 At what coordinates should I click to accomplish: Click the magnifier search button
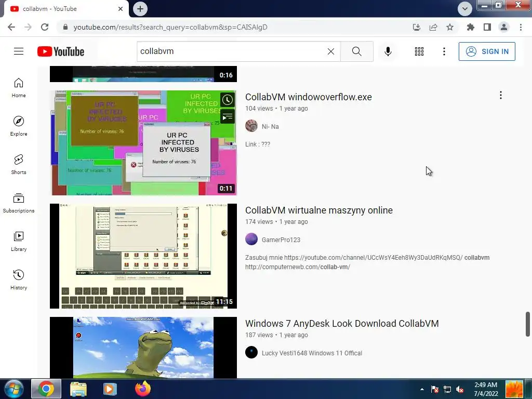356,51
